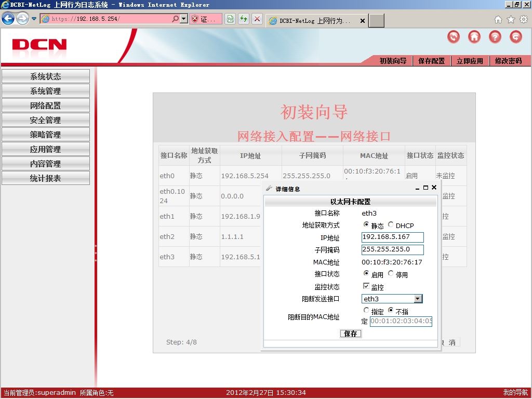Maximize the 详细信息 dialog

(425, 188)
